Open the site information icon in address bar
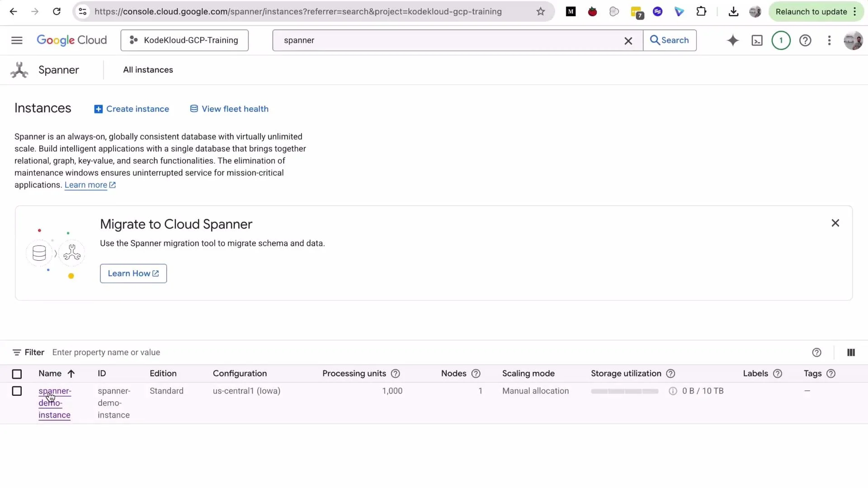 (x=83, y=12)
